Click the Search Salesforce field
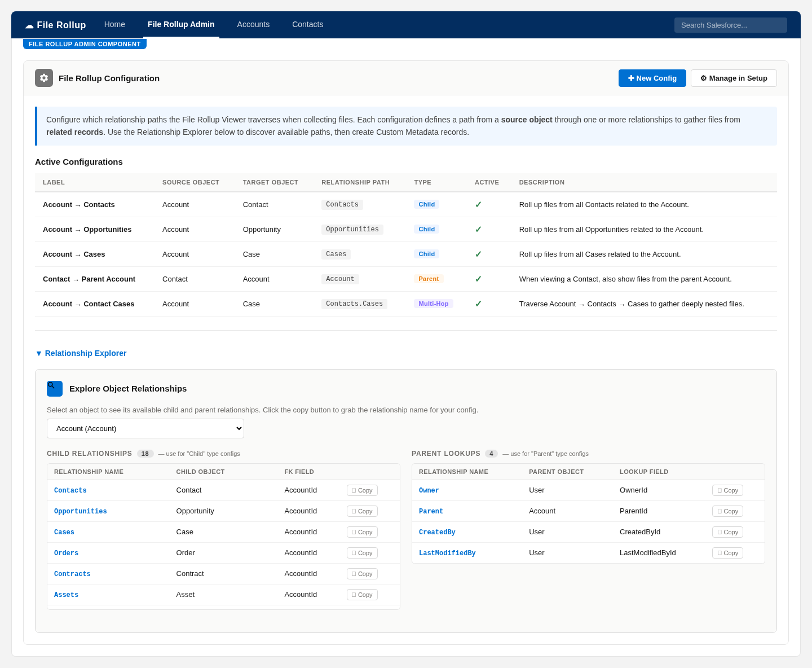This screenshot has height=668, width=812. [x=731, y=25]
